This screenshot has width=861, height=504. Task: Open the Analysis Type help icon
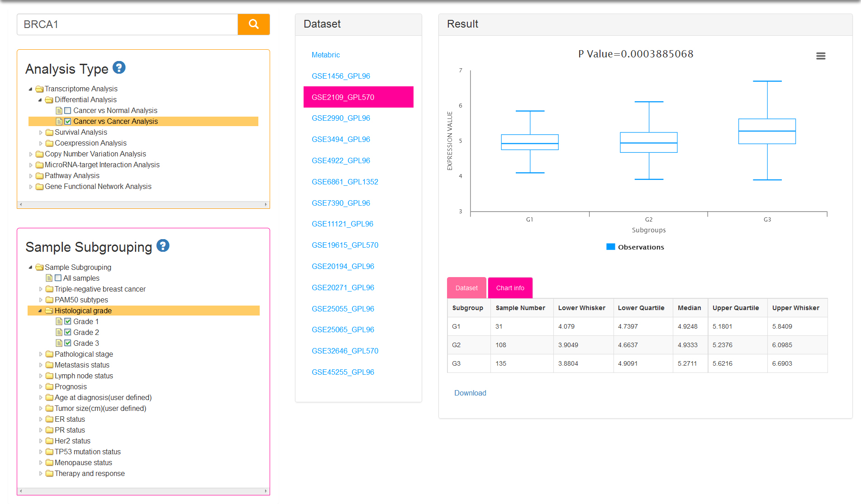pyautogui.click(x=119, y=68)
